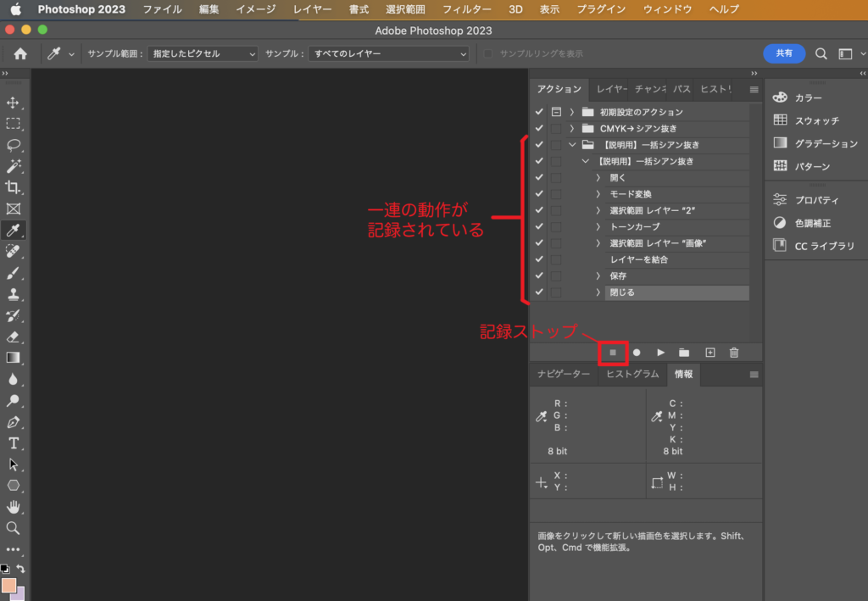Select the Frame tool
868x601 pixels.
pyautogui.click(x=13, y=209)
